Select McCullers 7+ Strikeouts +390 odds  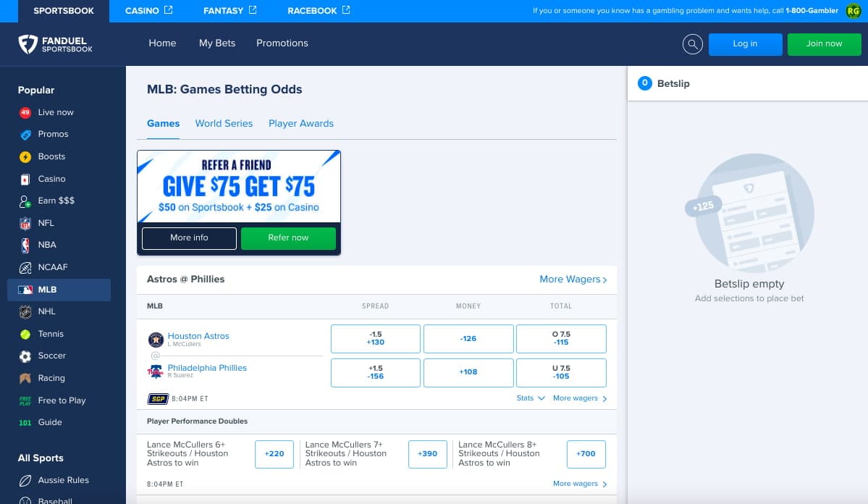[427, 454]
